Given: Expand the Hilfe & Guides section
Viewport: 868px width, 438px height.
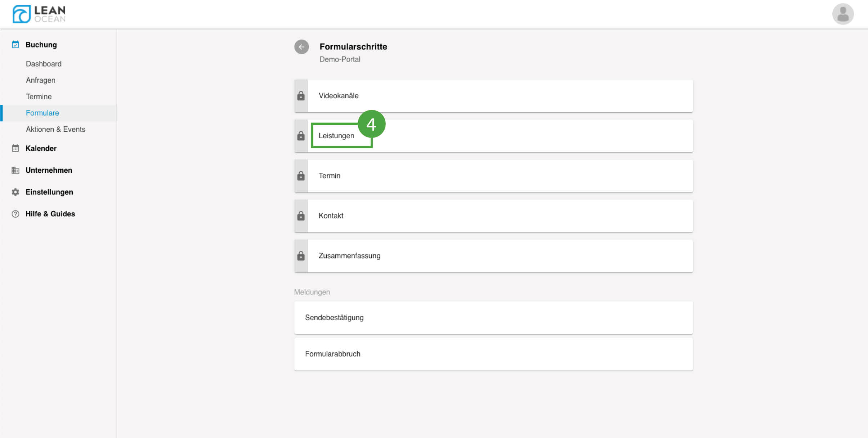Looking at the screenshot, I should click(x=50, y=214).
